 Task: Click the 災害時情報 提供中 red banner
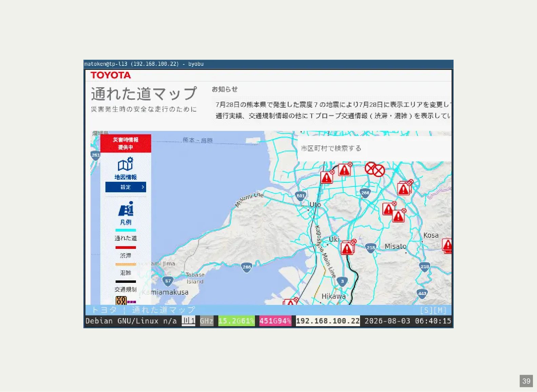pos(126,143)
